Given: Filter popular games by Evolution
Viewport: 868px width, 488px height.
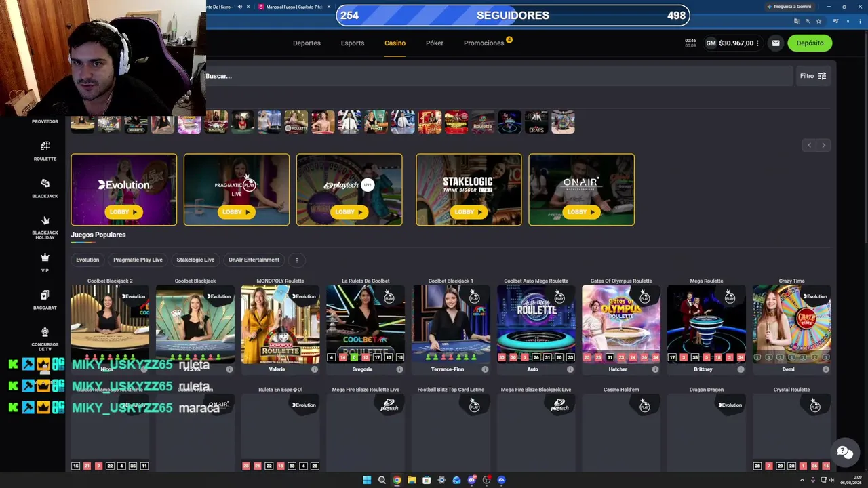Looking at the screenshot, I should point(87,260).
